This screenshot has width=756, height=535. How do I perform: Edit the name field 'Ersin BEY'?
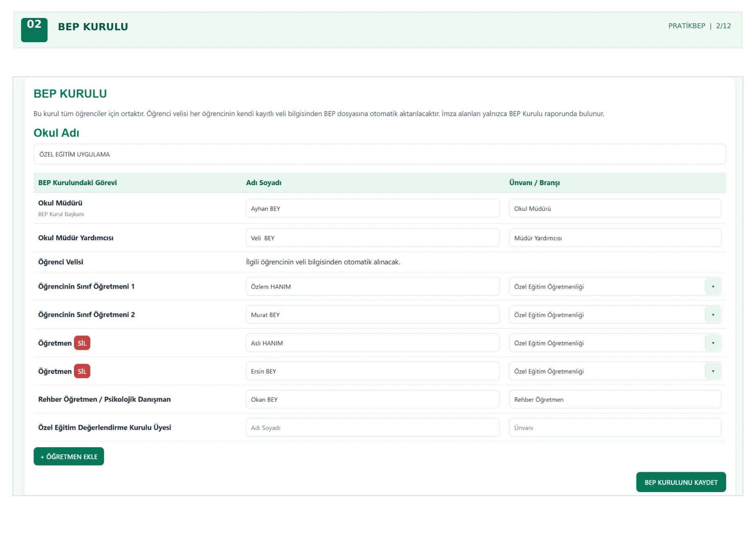click(x=372, y=371)
